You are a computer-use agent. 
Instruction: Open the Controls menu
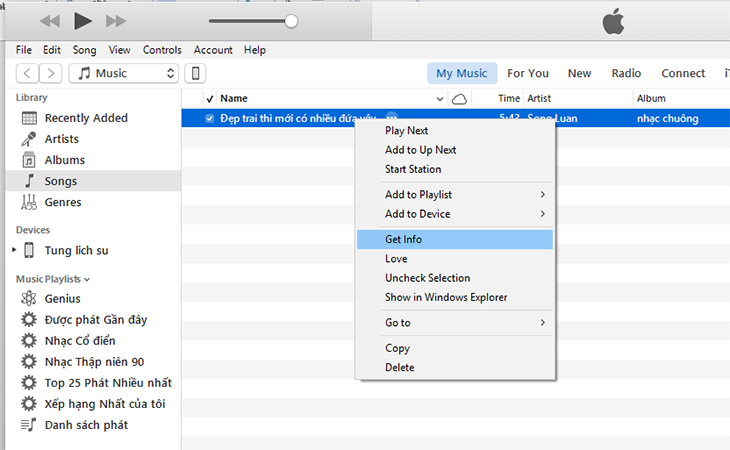(x=162, y=50)
